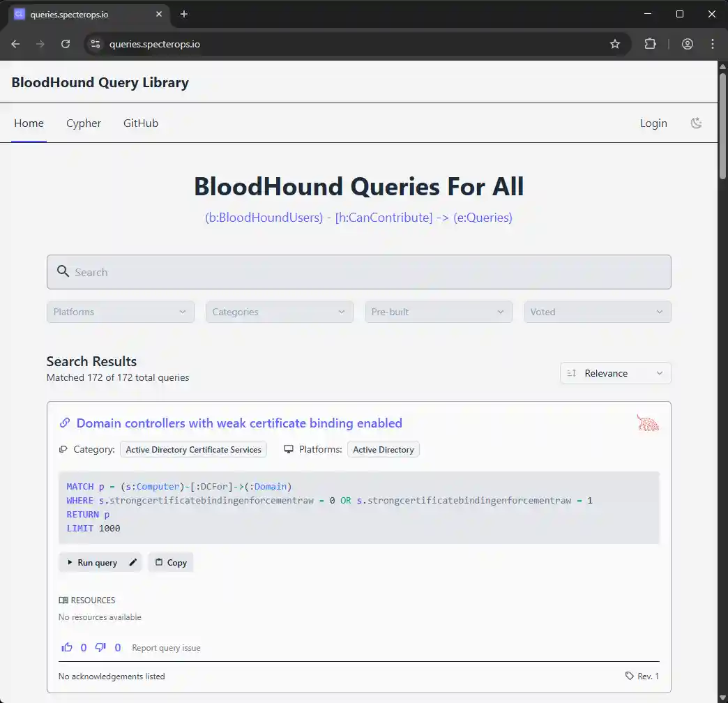Screen dimensions: 728x703
Task: Downvote the query with the thumbs down
Action: coord(100,647)
